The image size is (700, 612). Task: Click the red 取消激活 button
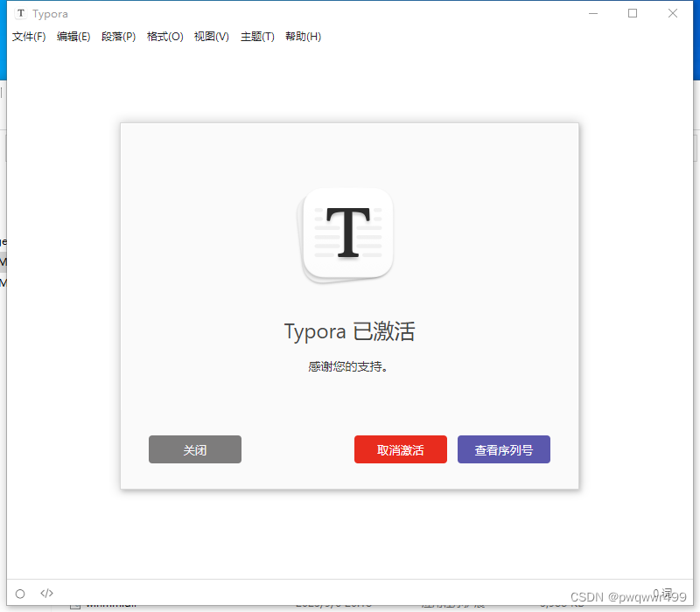(400, 449)
